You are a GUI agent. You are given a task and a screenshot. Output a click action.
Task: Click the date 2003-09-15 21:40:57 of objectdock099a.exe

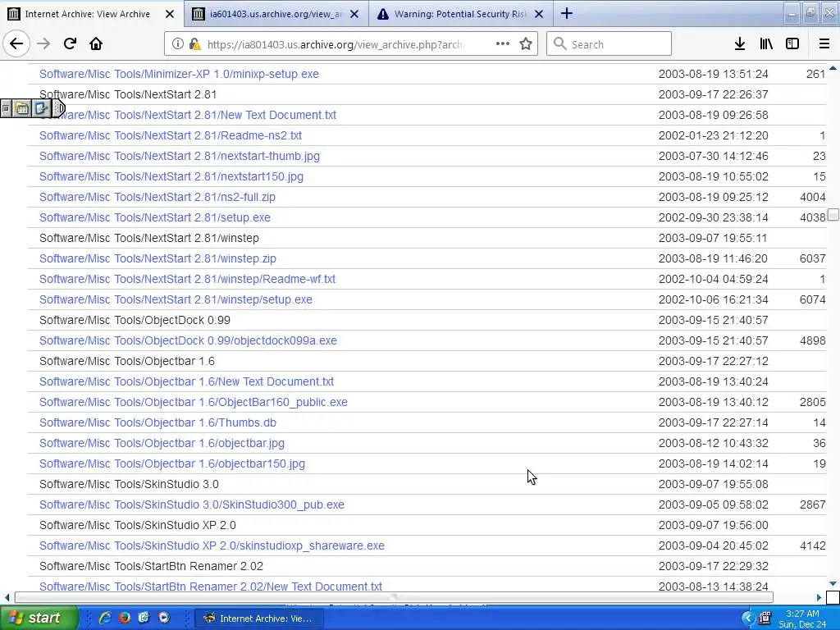[713, 340]
